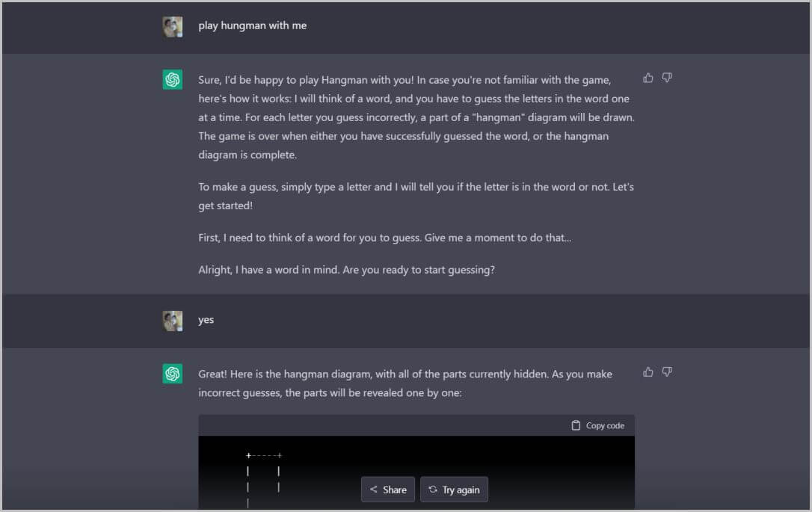The image size is (812, 512).
Task: Click the "yes" user message
Action: click(206, 320)
